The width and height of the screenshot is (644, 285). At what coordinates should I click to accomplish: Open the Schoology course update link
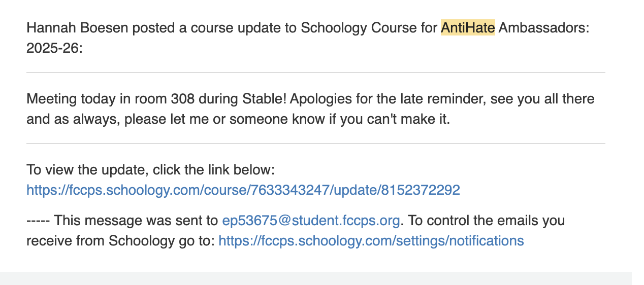(x=243, y=190)
